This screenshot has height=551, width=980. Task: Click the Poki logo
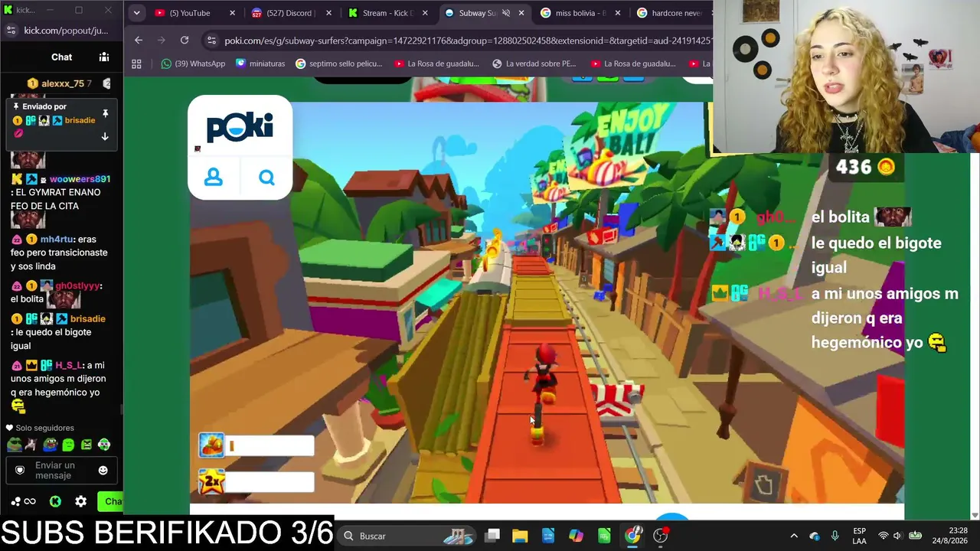click(240, 127)
